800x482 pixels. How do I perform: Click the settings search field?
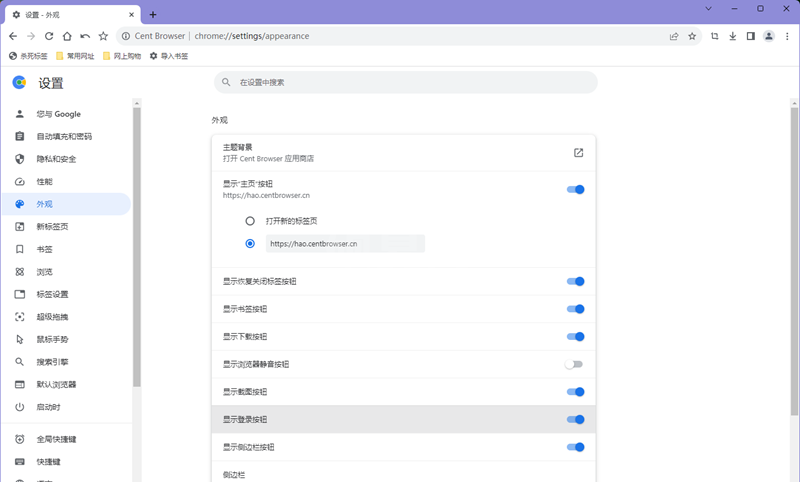pyautogui.click(x=406, y=82)
